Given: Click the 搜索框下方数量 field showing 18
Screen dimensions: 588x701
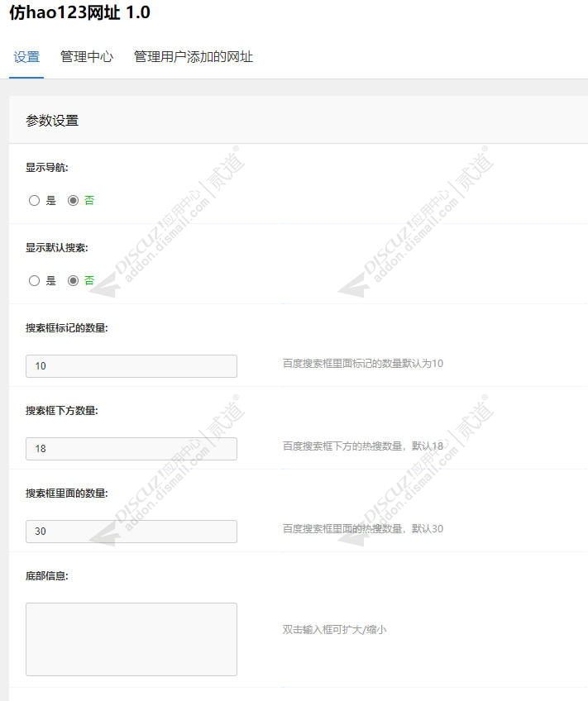Looking at the screenshot, I should click(x=131, y=449).
